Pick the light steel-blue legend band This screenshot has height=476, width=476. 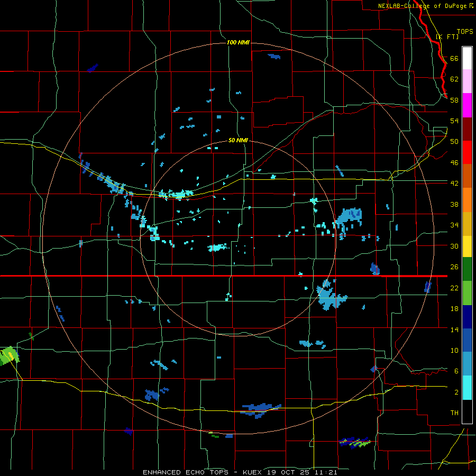pos(467,364)
